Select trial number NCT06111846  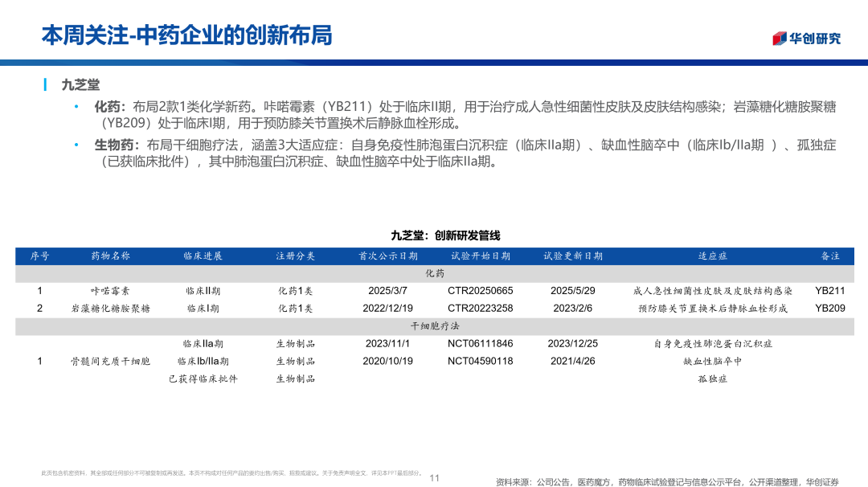click(481, 344)
